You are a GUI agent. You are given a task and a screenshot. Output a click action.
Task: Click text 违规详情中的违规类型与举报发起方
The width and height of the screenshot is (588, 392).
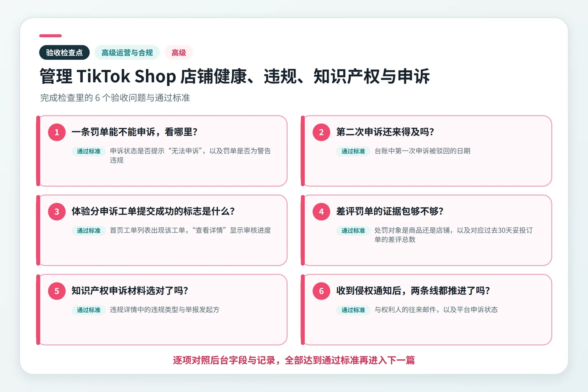pos(165,309)
